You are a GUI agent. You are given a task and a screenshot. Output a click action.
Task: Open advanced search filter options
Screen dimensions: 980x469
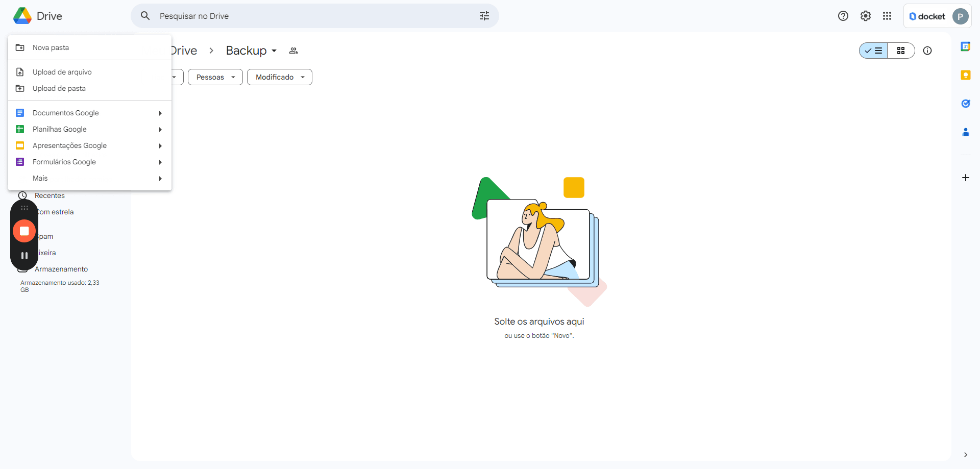point(484,16)
